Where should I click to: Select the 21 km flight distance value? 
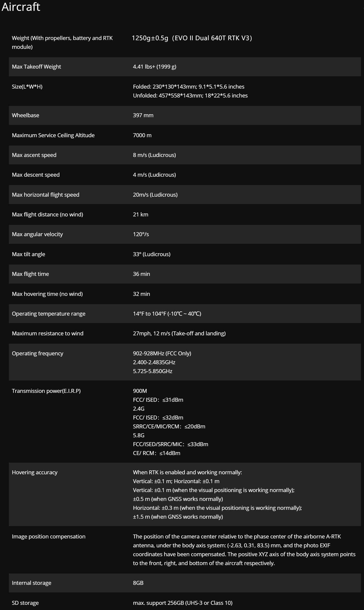141,214
